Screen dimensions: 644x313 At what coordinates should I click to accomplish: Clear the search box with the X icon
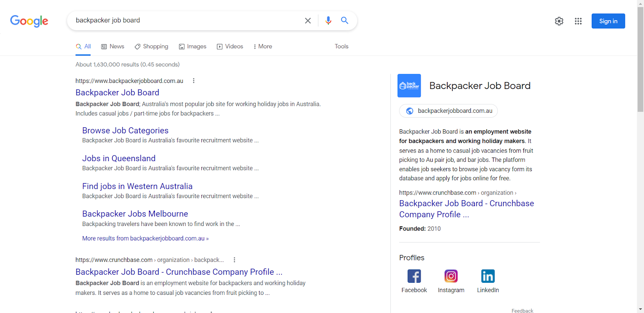[x=308, y=21]
